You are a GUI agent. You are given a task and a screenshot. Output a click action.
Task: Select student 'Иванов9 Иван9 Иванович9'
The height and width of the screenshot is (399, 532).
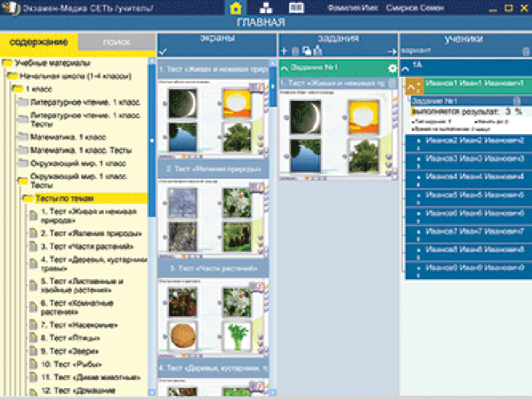469,271
